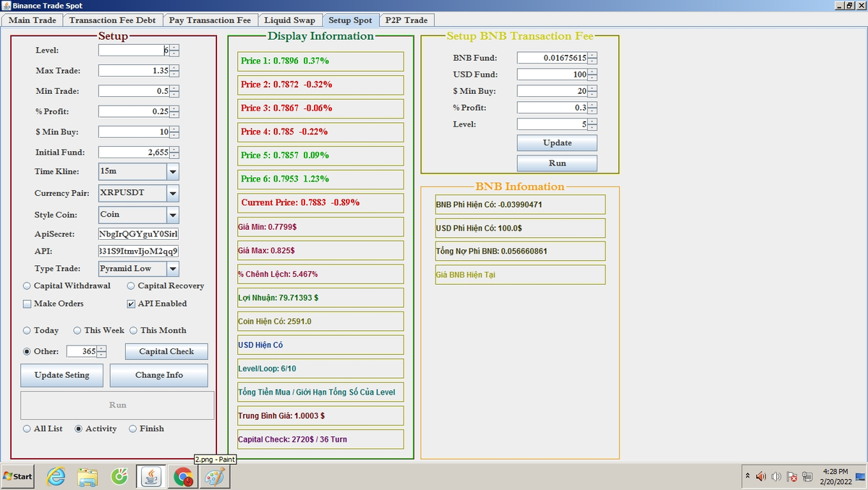This screenshot has width=868, height=490.
Task: Open the P2P Trade tab
Action: (x=407, y=20)
